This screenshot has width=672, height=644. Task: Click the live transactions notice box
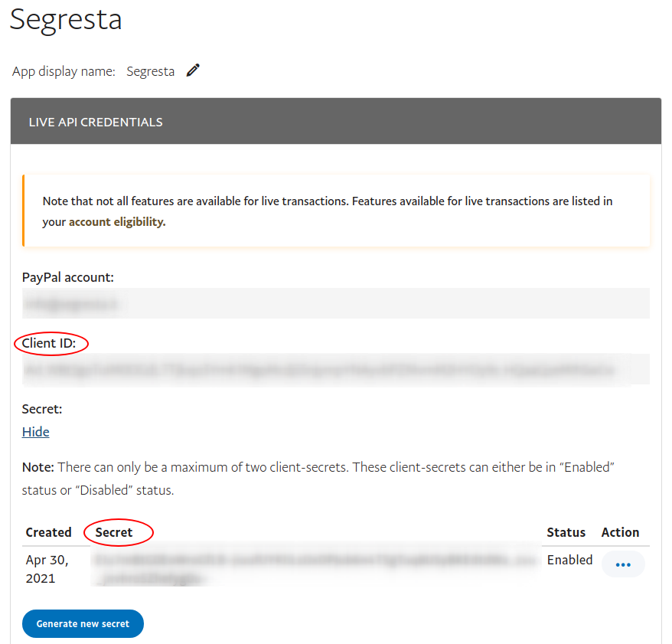[x=335, y=211]
